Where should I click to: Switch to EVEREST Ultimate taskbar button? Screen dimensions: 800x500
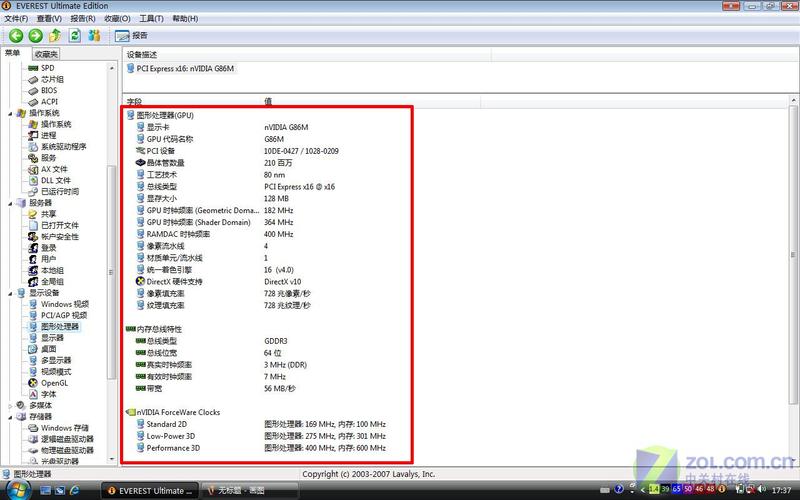click(150, 491)
